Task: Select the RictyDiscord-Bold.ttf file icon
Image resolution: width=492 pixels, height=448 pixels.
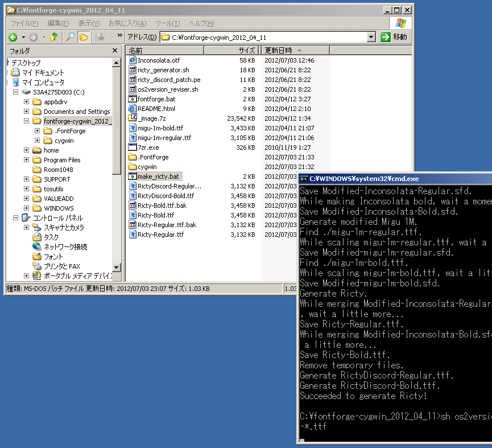Action: 133,196
